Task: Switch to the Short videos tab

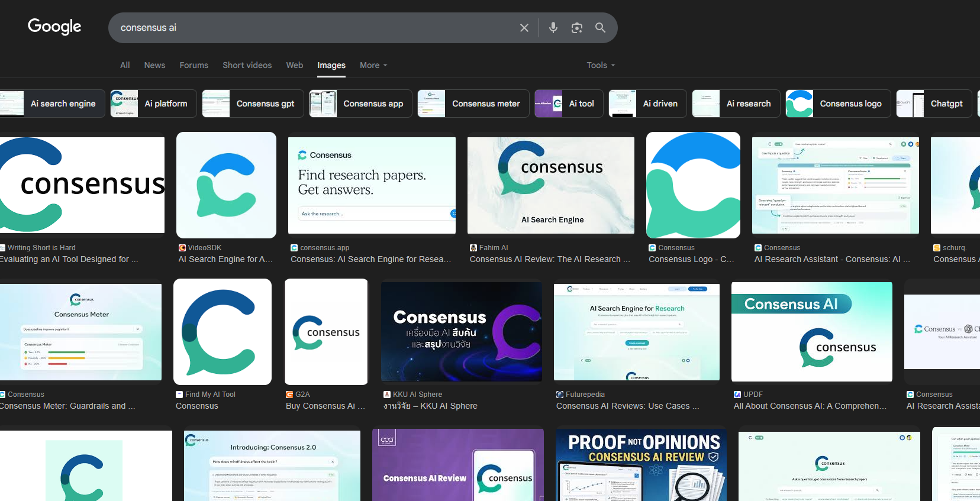Action: click(247, 65)
